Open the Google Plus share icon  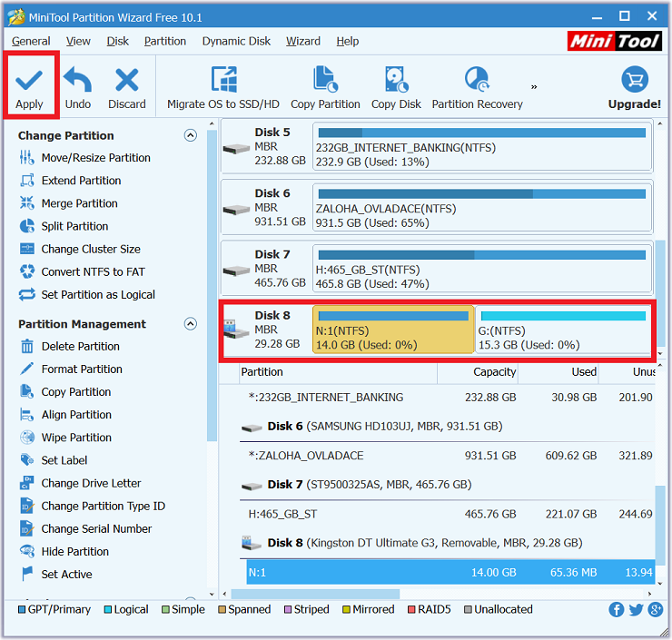pos(656,609)
